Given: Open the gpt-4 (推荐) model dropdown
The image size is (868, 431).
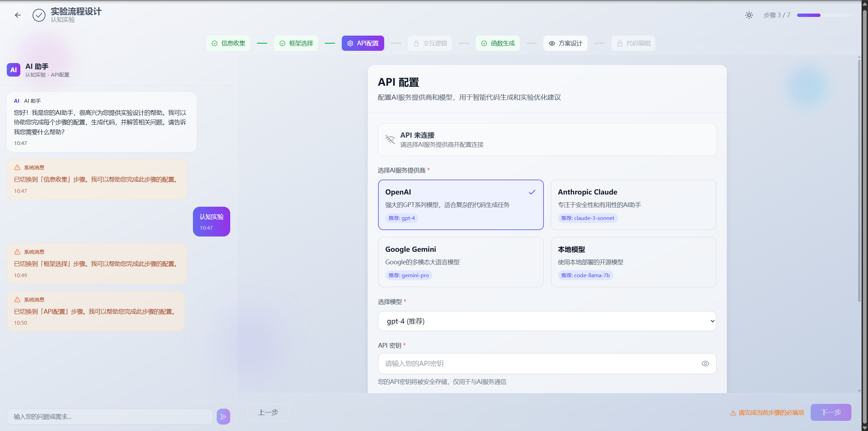Looking at the screenshot, I should click(x=547, y=321).
